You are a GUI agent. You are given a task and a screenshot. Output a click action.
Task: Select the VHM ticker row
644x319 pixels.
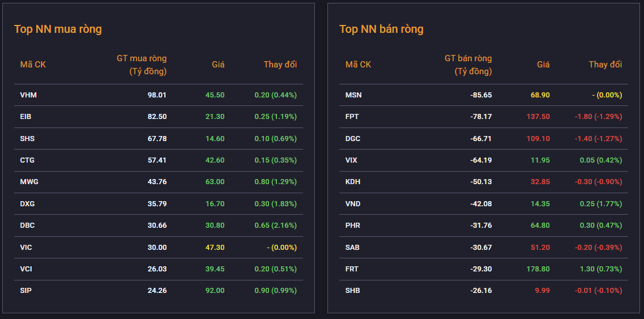159,95
